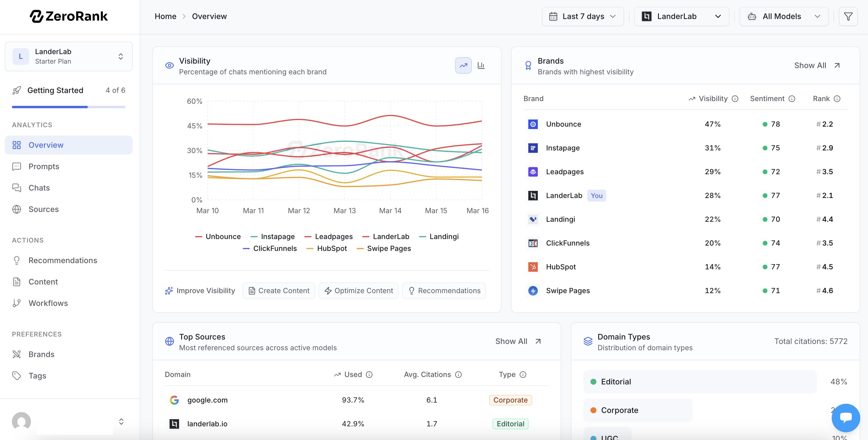Switch Visibility chart to bar view

481,65
